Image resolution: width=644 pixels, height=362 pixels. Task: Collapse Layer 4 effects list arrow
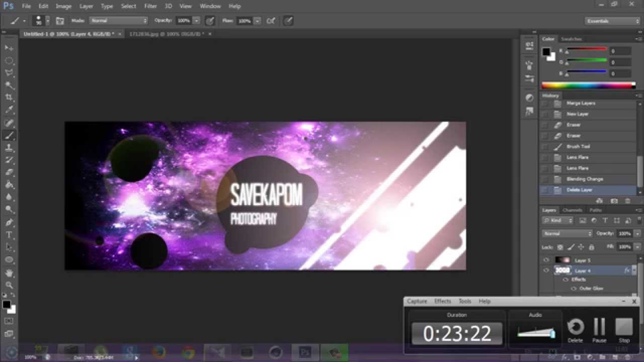pyautogui.click(x=634, y=270)
